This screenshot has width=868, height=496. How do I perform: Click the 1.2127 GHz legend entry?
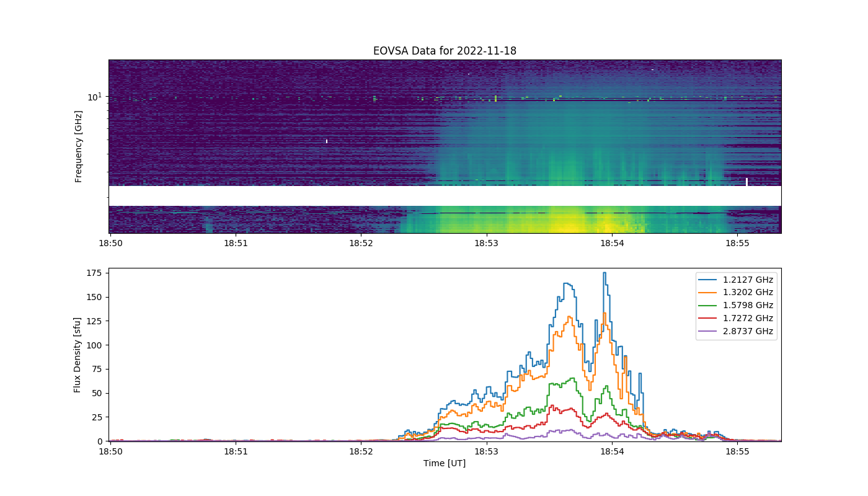(736, 280)
